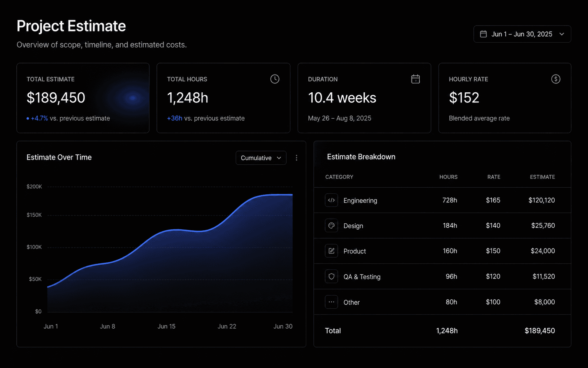Open the Cumulative view dropdown
Screen dimensions: 588x368
tap(261, 158)
